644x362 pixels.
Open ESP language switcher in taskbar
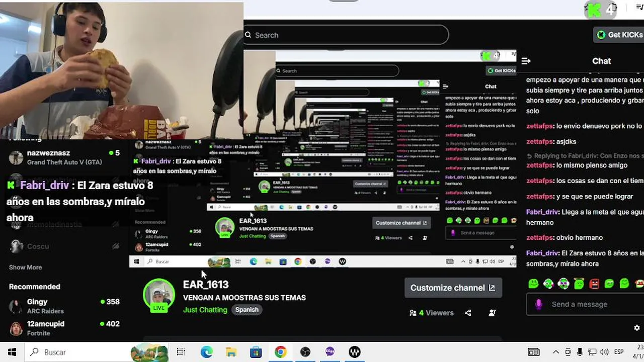(x=619, y=352)
